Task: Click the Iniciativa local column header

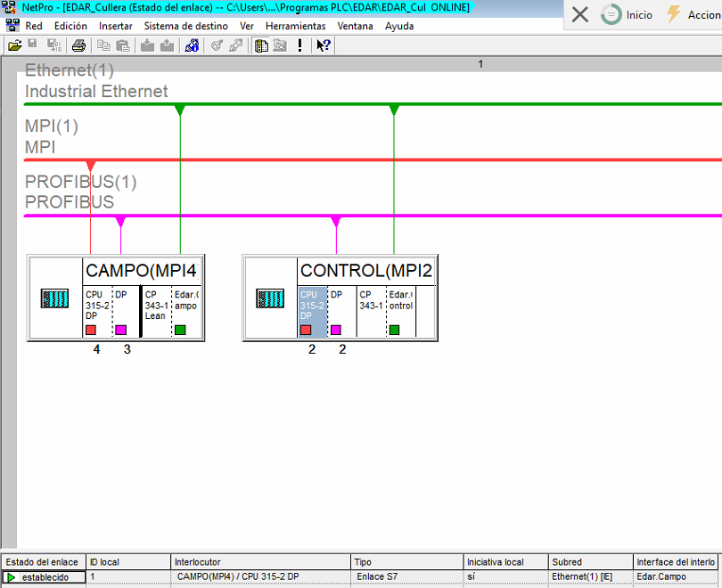Action: 505,562
